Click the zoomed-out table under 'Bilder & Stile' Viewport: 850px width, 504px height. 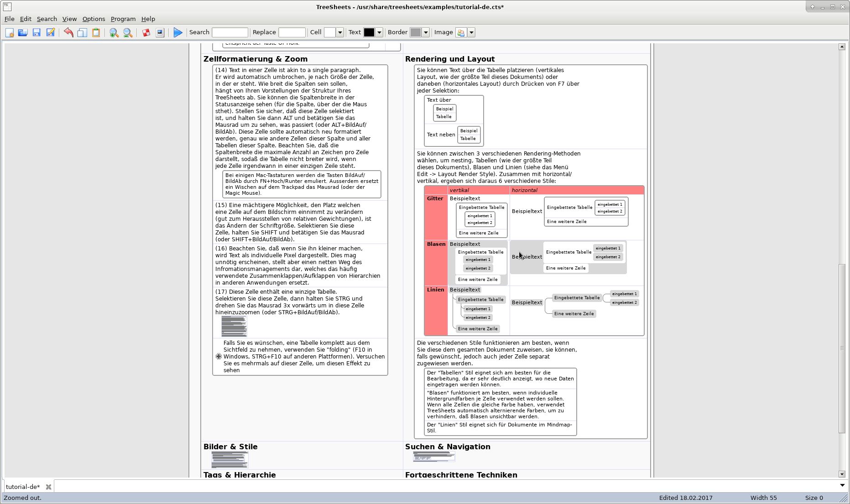229,459
